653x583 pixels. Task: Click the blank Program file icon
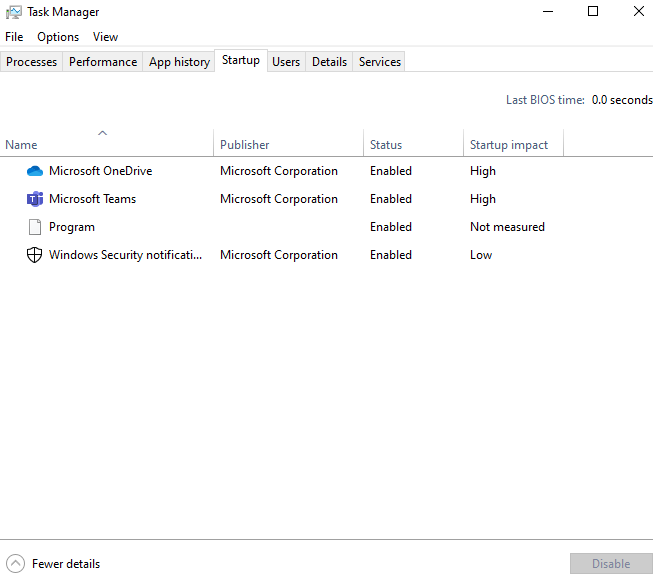coord(35,227)
